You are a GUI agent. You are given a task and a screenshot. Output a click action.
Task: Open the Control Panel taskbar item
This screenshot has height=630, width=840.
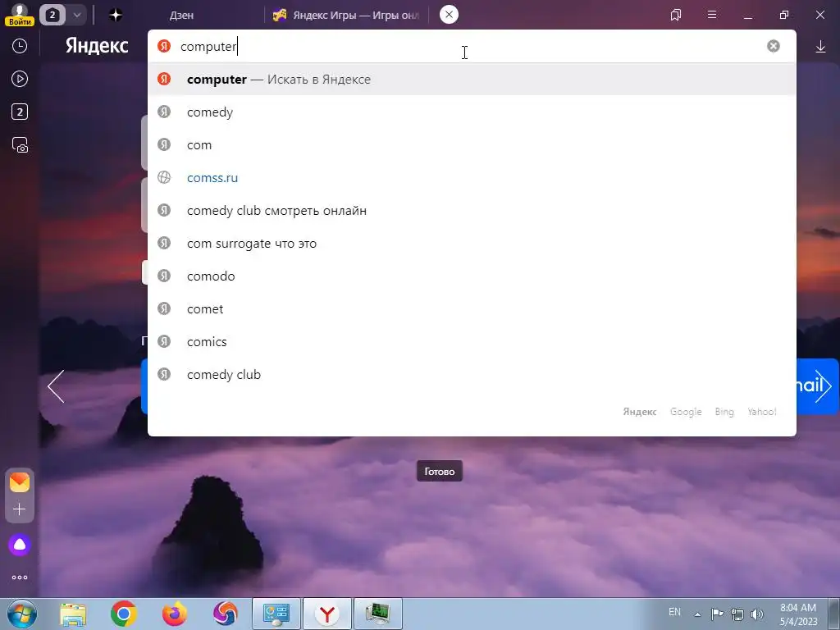(x=276, y=614)
